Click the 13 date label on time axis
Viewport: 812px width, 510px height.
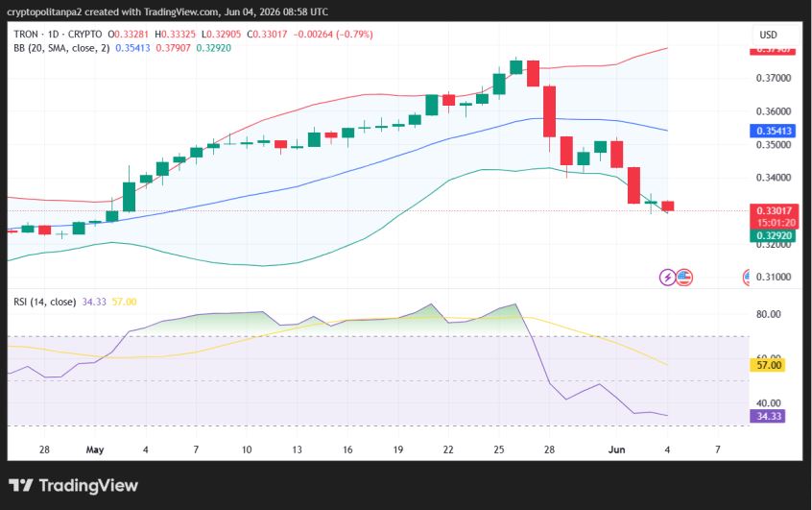click(297, 449)
